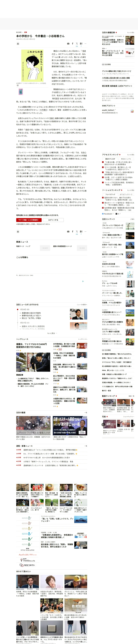This screenshot has width=138, height=644.
Task: Open the トップページへ link
Action: pyautogui.click(x=83, y=339)
